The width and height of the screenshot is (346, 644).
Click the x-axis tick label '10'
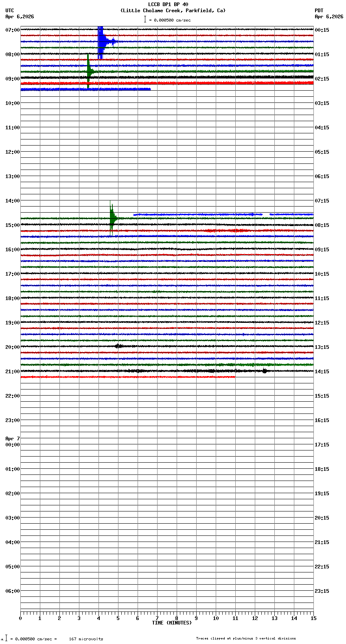(x=216, y=618)
